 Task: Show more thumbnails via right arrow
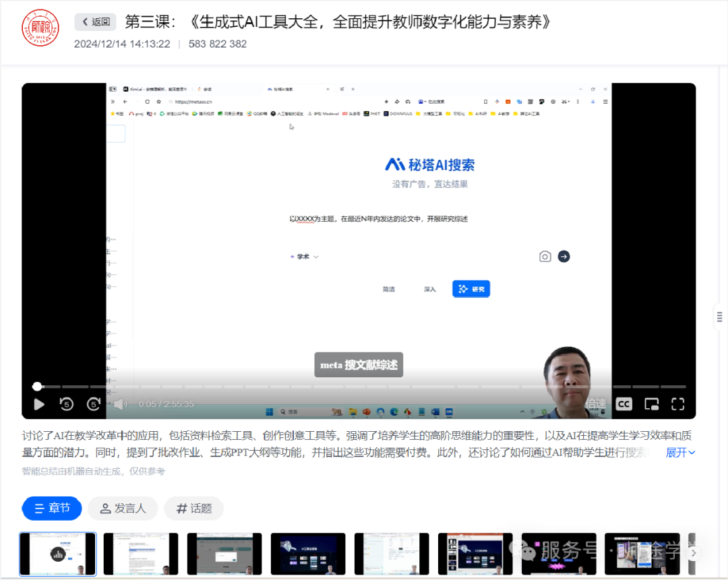point(693,552)
